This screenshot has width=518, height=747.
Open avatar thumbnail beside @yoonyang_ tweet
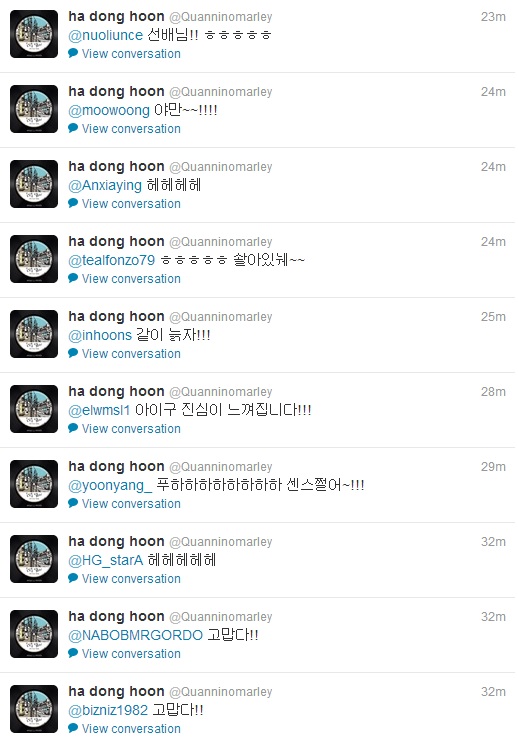[34, 484]
